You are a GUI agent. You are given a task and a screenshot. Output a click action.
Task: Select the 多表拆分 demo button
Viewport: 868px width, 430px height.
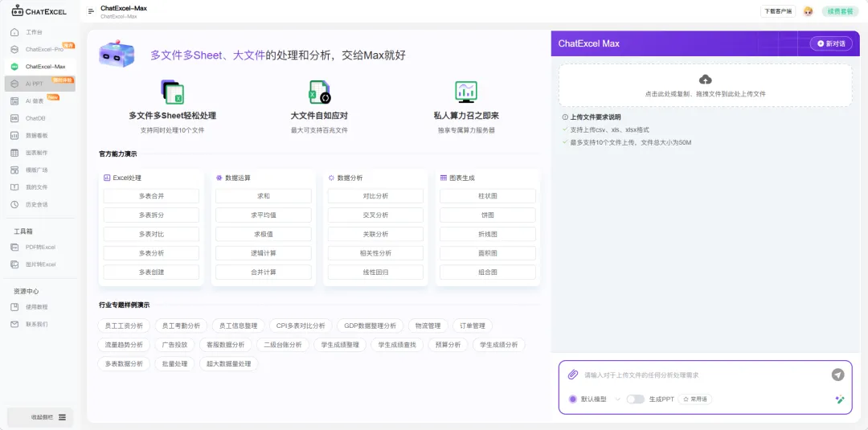point(151,215)
